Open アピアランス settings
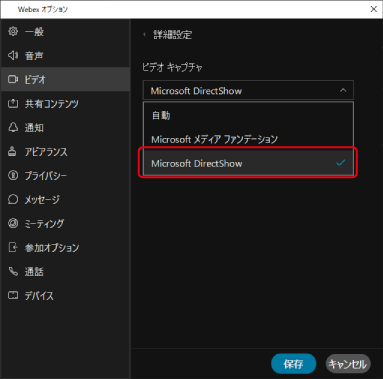 click(x=65, y=151)
